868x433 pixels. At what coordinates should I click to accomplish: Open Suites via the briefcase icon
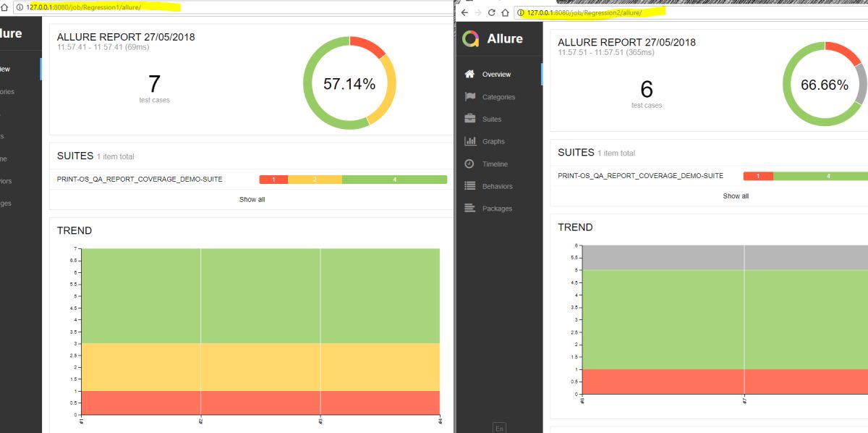469,119
